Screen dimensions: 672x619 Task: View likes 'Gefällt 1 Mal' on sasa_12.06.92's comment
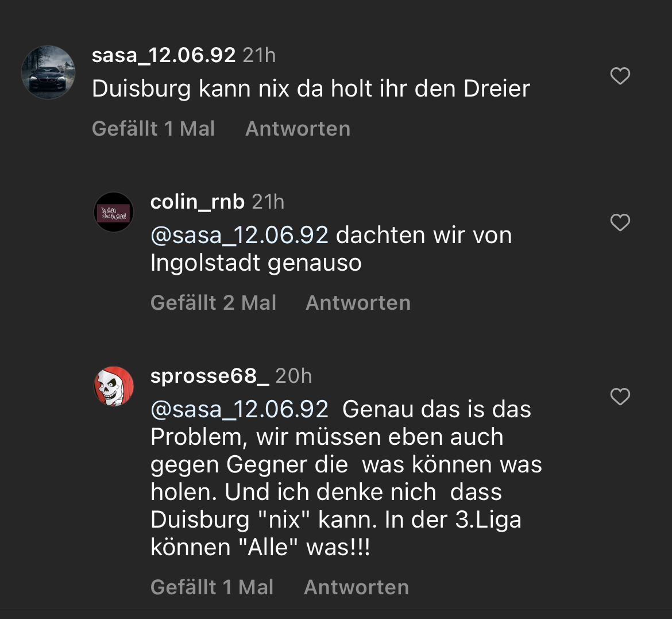153,129
